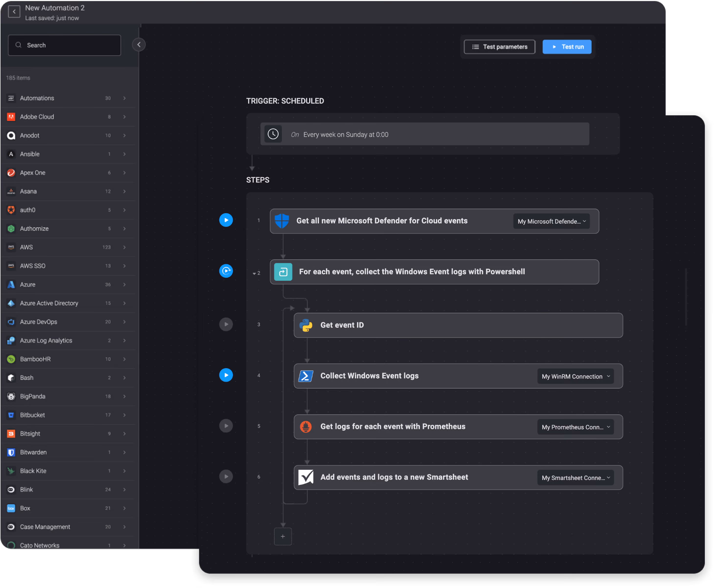
Task: Select the Add events and logs to Smartsheet step
Action: click(x=459, y=478)
